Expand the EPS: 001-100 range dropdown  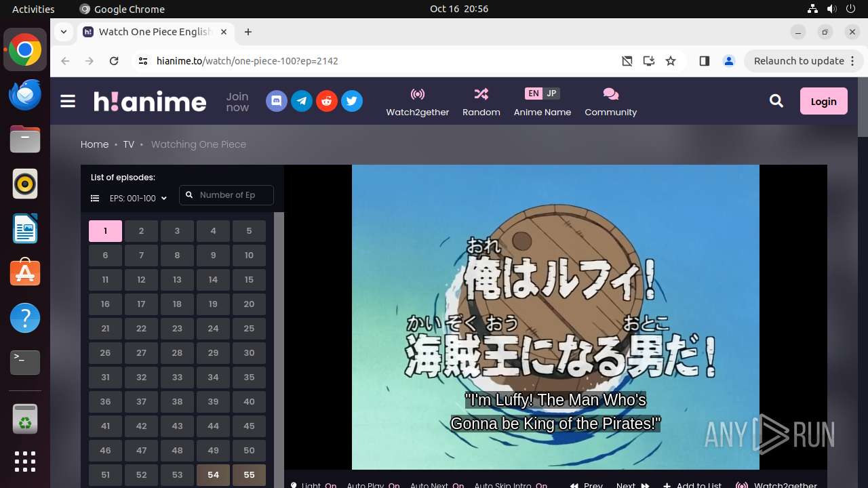pos(138,199)
